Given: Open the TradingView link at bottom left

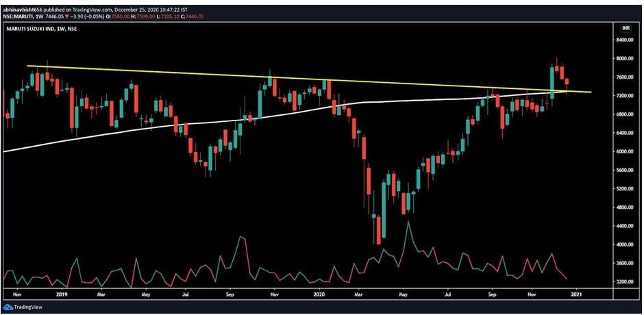Looking at the screenshot, I should [x=24, y=307].
